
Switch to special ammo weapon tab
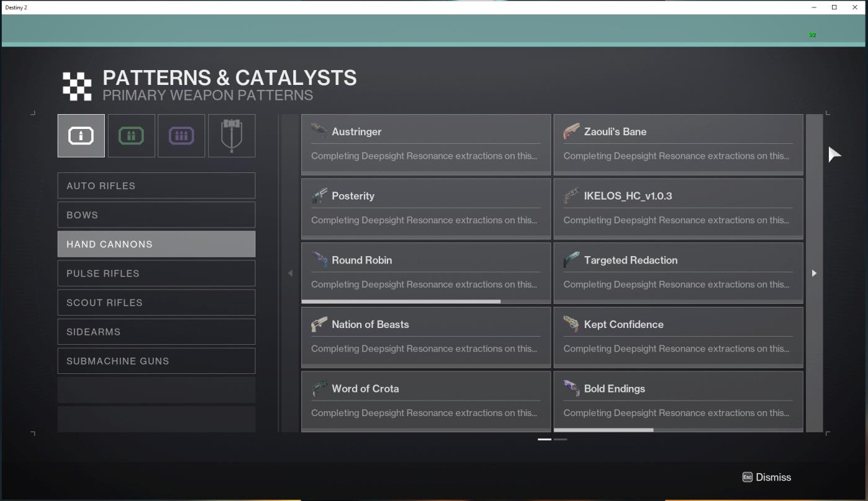pyautogui.click(x=131, y=136)
